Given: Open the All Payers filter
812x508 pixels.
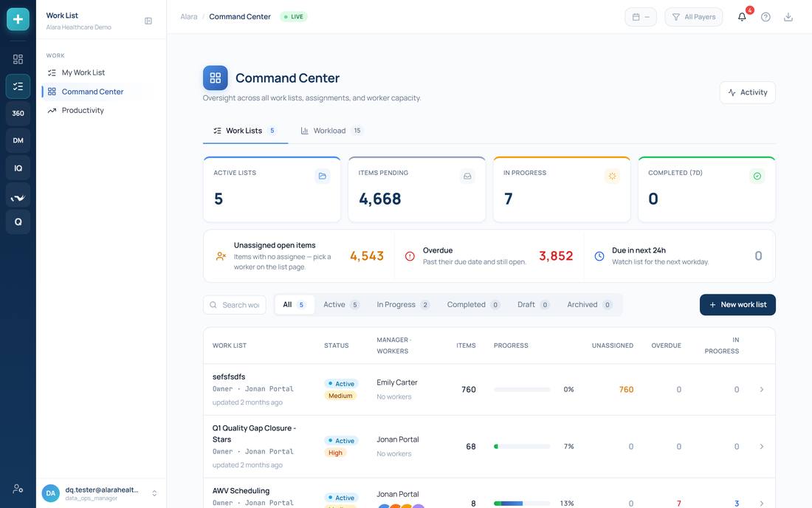Looking at the screenshot, I should coord(693,17).
